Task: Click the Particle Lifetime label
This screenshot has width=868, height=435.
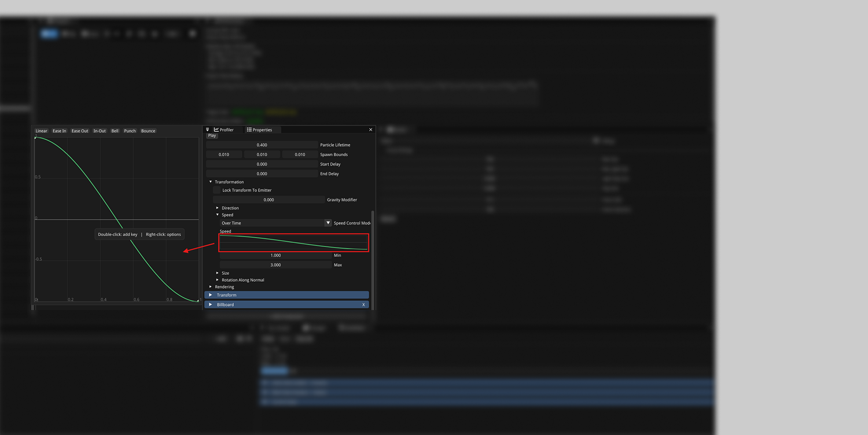Action: coord(335,145)
